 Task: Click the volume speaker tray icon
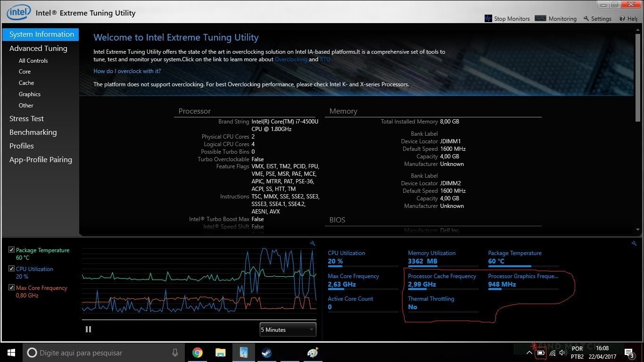[x=562, y=353]
